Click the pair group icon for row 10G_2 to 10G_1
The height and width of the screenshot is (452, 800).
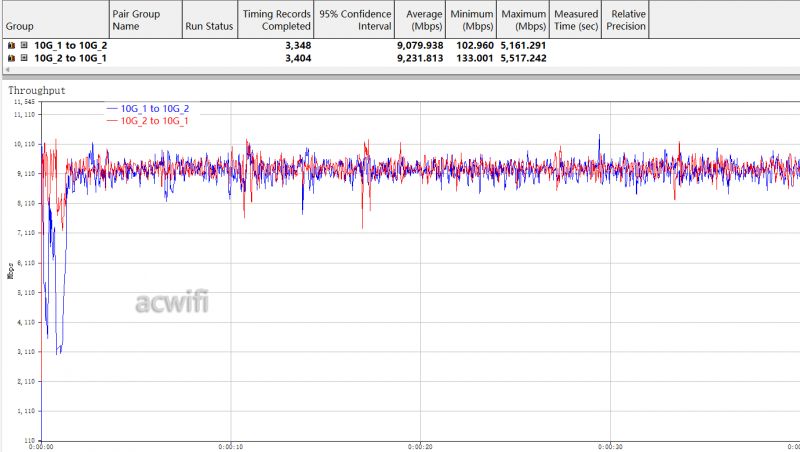tap(11, 58)
